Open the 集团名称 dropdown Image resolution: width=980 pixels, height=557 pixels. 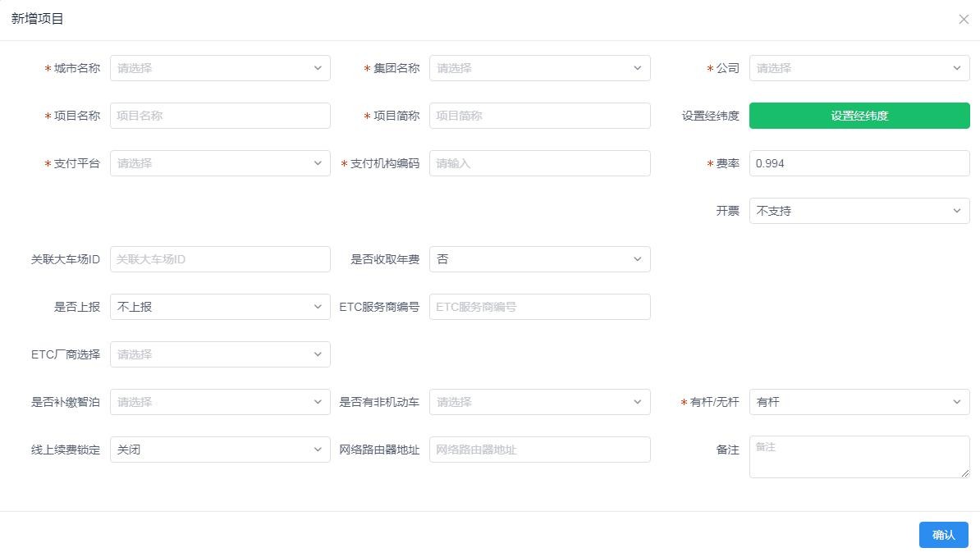coord(539,68)
